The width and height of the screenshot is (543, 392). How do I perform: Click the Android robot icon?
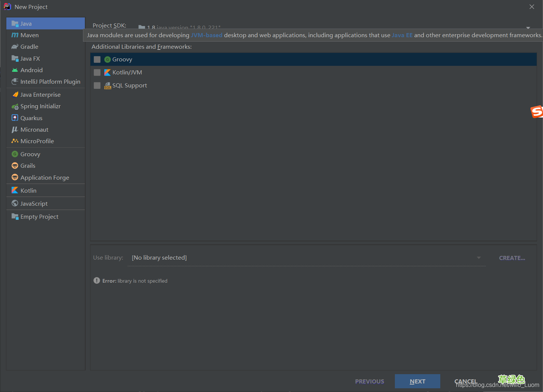coord(15,70)
